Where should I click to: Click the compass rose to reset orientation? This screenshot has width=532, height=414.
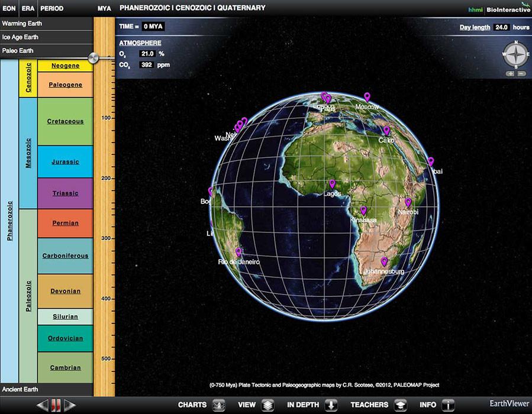[515, 54]
